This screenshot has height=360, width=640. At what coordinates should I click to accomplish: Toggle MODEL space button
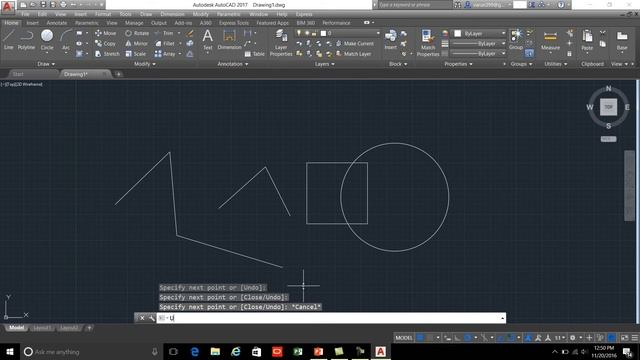[404, 338]
